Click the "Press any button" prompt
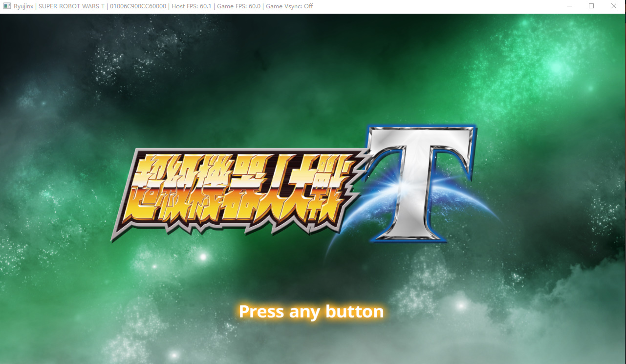The width and height of the screenshot is (626, 364). click(x=311, y=311)
